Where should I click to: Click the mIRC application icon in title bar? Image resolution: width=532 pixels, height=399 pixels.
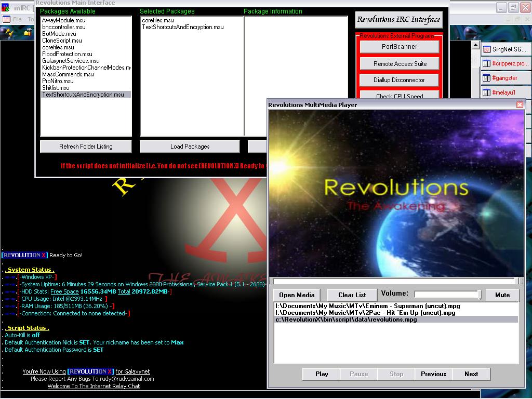click(x=5, y=7)
